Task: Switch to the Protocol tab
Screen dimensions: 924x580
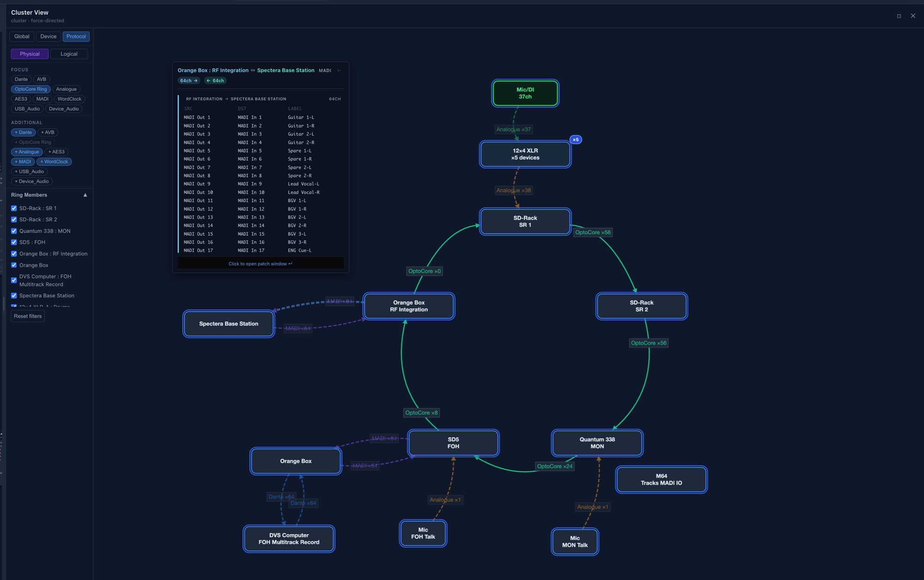Action: [x=76, y=37]
